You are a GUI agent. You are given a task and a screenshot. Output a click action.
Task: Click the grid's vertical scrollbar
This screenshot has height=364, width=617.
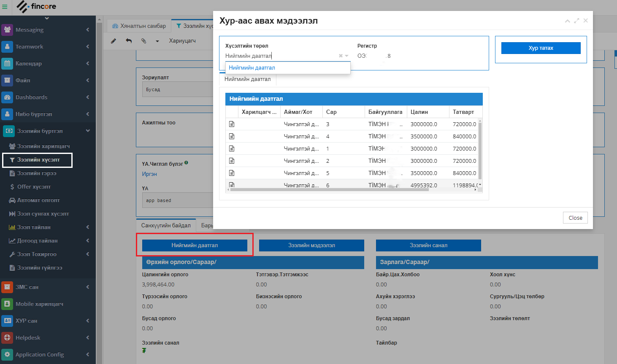coord(479,151)
